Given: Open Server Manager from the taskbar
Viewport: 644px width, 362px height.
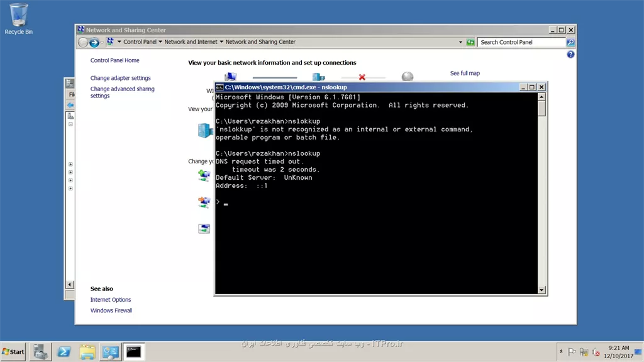Looking at the screenshot, I should coord(41,352).
